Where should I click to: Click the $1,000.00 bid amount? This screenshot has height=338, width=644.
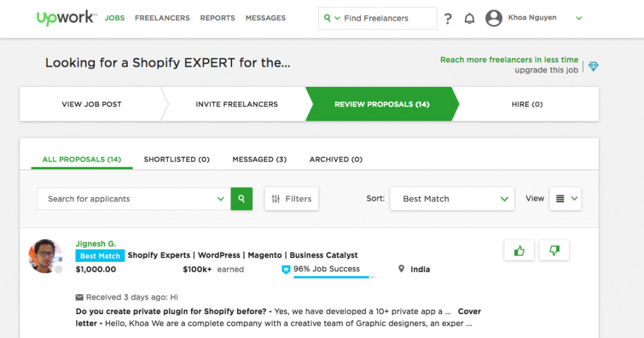(x=96, y=269)
